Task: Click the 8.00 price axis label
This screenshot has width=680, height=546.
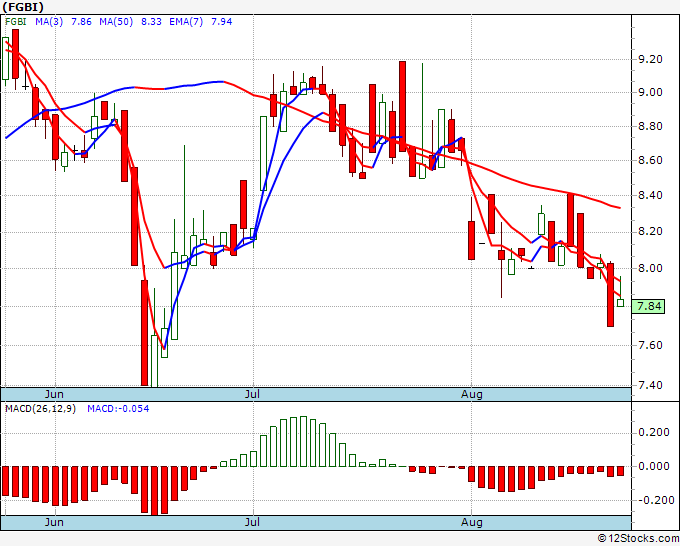Action: [650, 268]
